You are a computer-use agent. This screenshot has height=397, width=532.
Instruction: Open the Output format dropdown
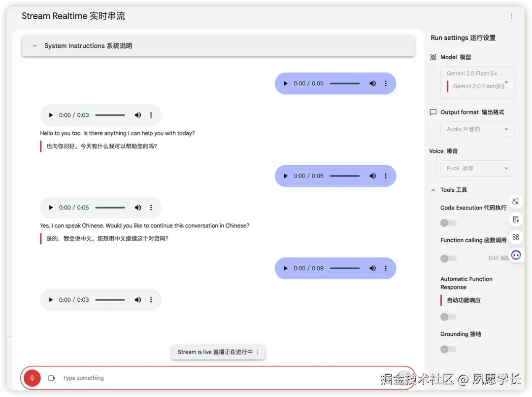coord(477,129)
